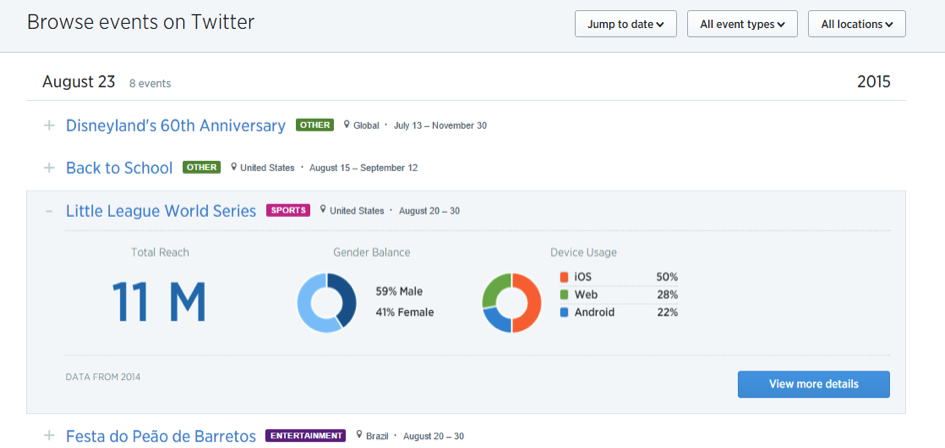
Task: Open the Back to School title link
Action: (x=119, y=168)
